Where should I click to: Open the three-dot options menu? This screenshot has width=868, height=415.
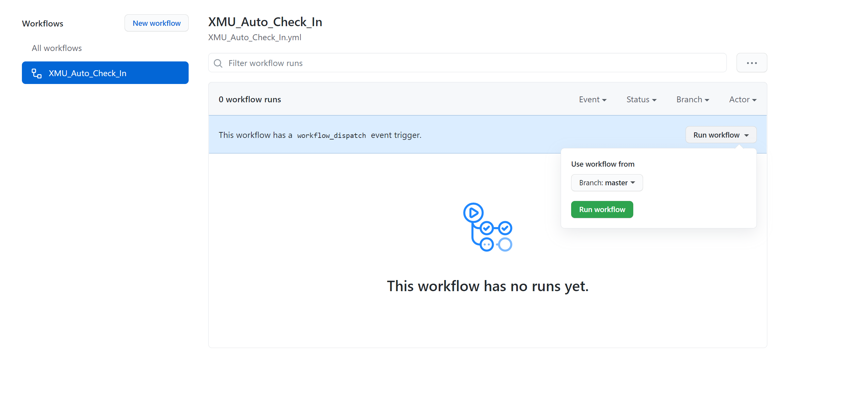coord(751,63)
